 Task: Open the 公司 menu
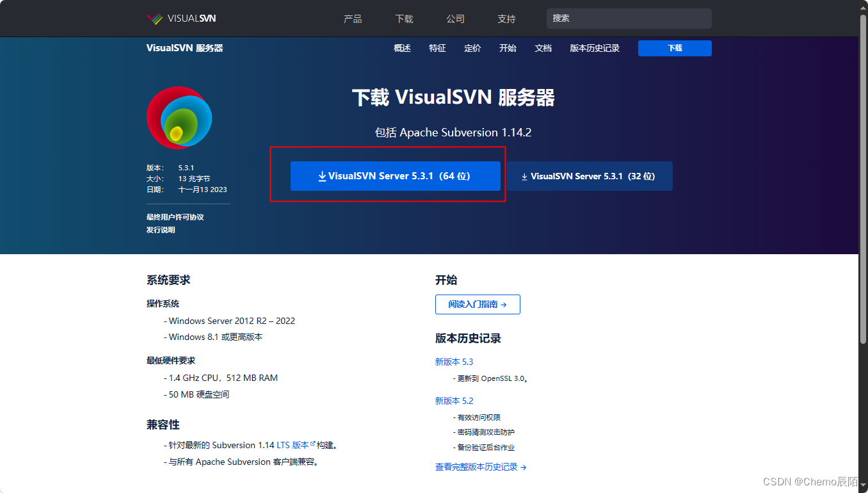[x=455, y=19]
